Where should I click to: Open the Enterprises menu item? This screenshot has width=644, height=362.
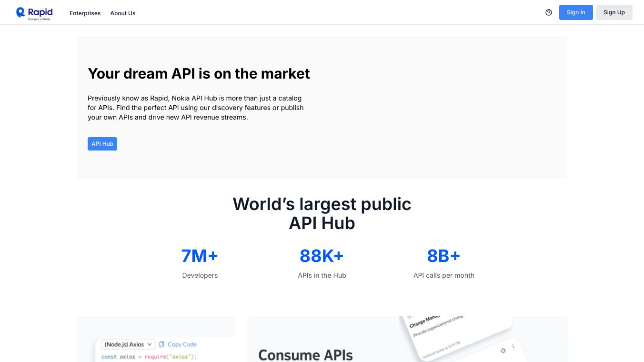tap(85, 13)
